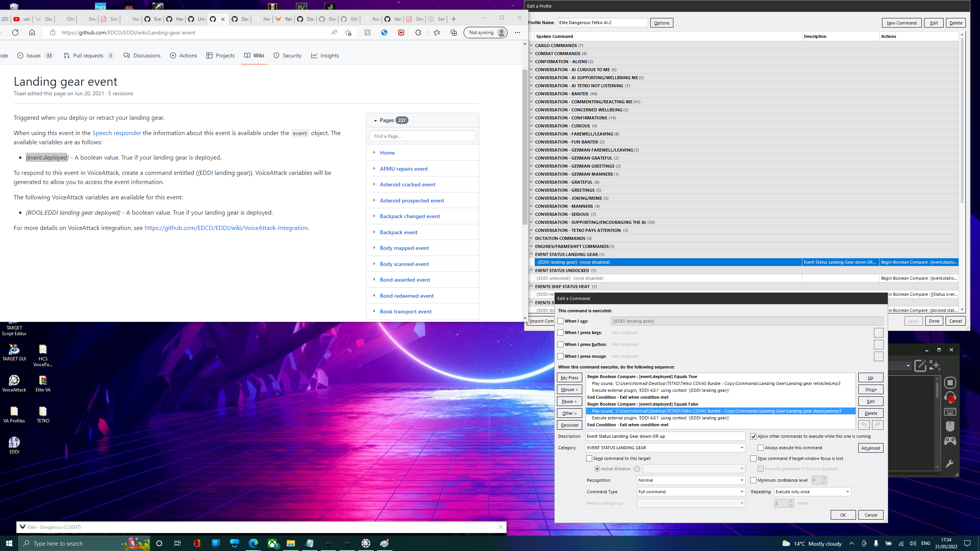Open the GitHub Insights tab
This screenshot has width=980, height=551.
pos(325,55)
